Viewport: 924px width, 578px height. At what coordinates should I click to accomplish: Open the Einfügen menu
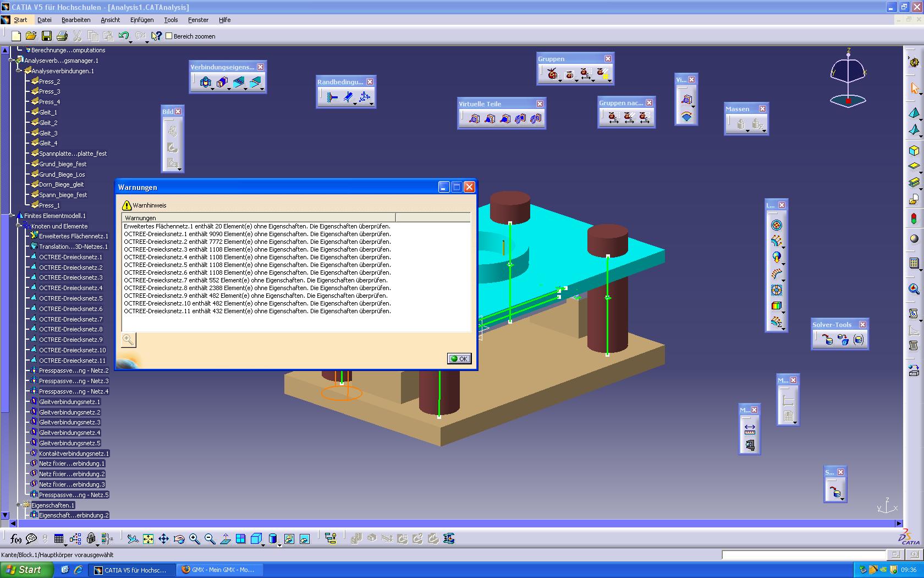coord(142,20)
